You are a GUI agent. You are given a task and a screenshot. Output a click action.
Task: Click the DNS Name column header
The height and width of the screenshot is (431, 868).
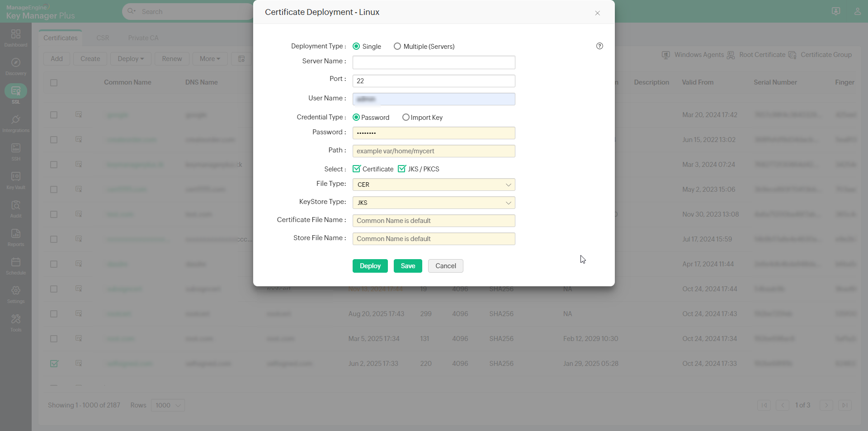[x=202, y=82]
